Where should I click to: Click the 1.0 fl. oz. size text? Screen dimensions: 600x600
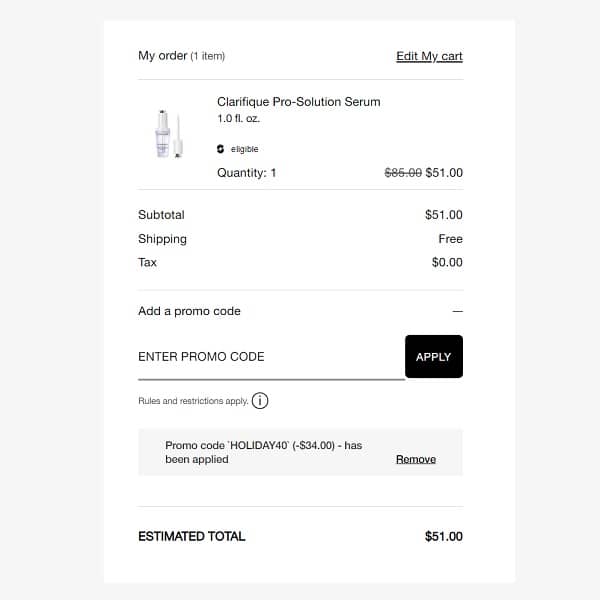click(240, 119)
